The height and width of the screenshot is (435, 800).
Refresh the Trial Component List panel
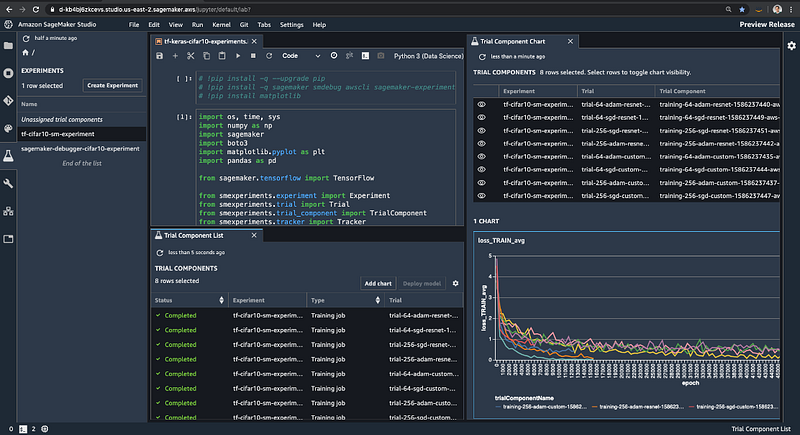(x=160, y=253)
